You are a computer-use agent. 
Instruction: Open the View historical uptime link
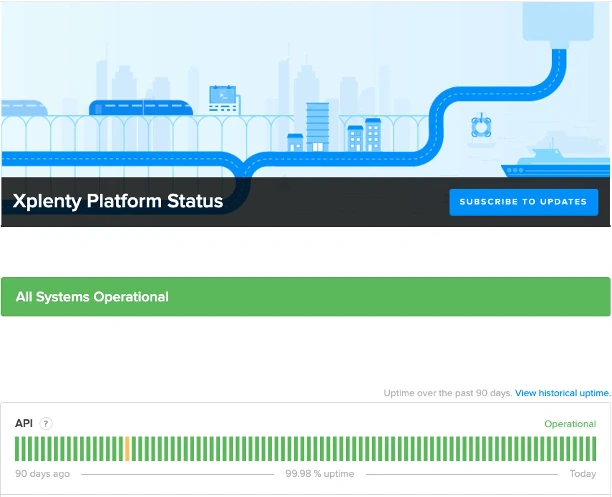click(x=563, y=393)
